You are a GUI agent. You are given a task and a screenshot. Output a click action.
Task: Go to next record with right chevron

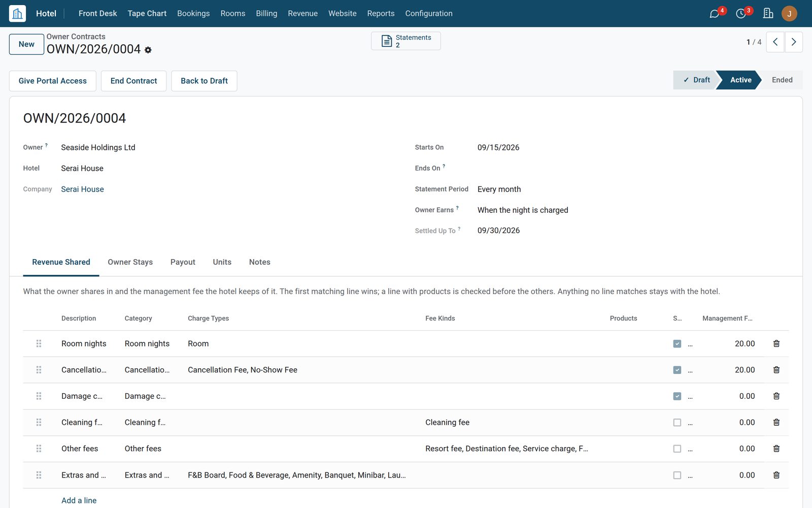(x=794, y=42)
